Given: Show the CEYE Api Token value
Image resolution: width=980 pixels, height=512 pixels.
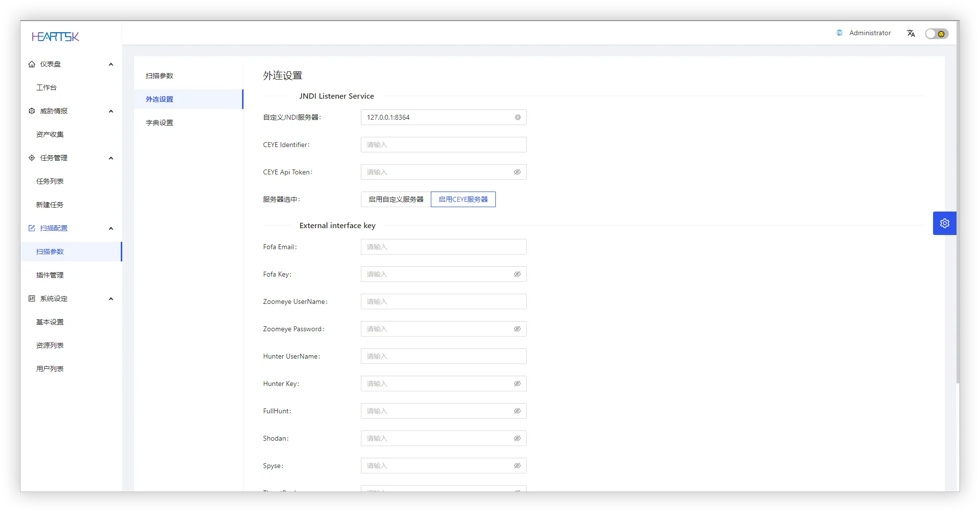Looking at the screenshot, I should pos(517,172).
